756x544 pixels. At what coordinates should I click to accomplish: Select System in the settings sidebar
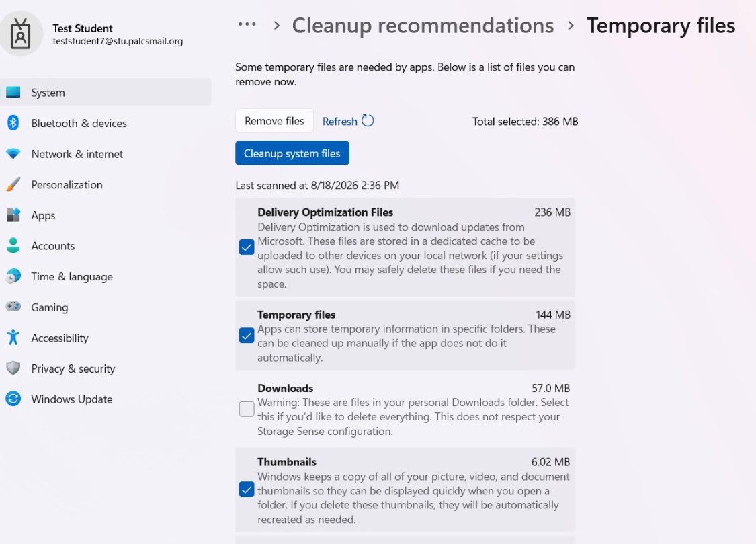point(106,92)
